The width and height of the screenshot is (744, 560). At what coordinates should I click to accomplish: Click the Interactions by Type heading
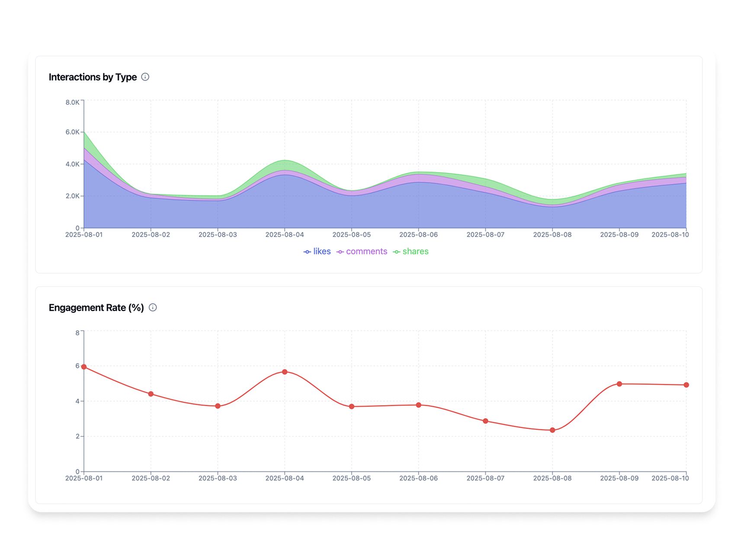tap(93, 77)
